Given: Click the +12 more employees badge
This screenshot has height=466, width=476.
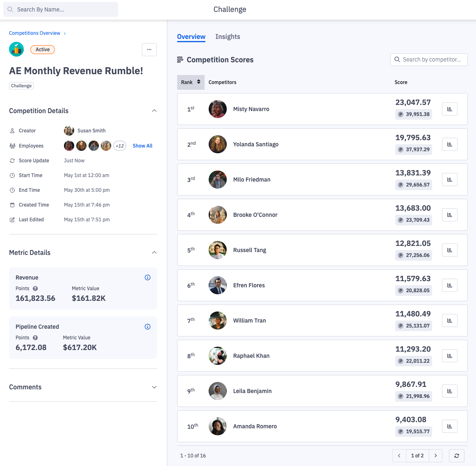Looking at the screenshot, I should pyautogui.click(x=120, y=146).
